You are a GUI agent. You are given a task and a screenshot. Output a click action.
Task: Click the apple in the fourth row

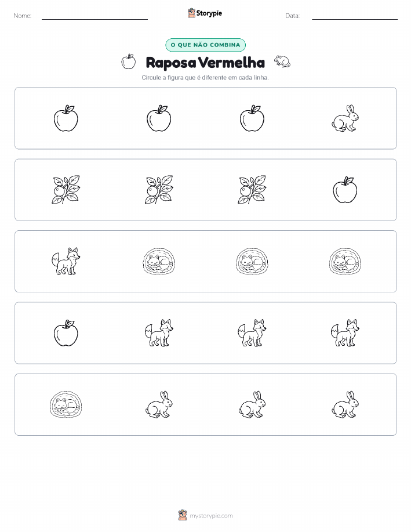[x=66, y=333]
